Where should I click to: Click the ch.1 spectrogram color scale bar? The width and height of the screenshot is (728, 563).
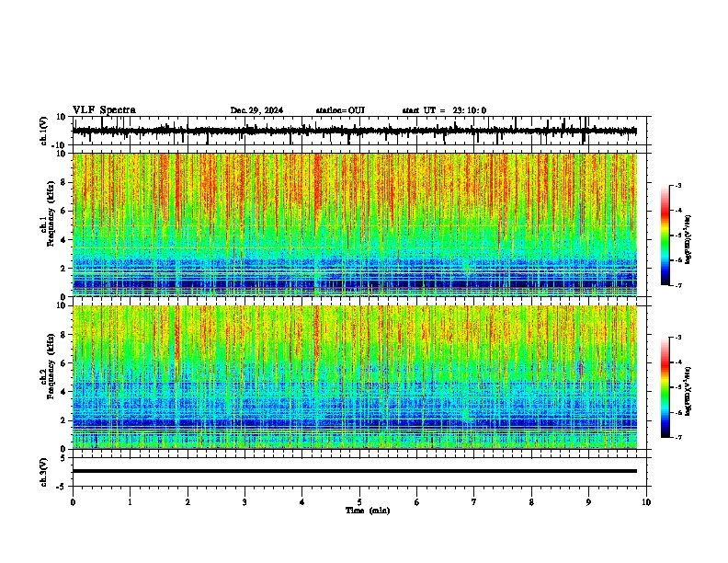[x=665, y=236]
